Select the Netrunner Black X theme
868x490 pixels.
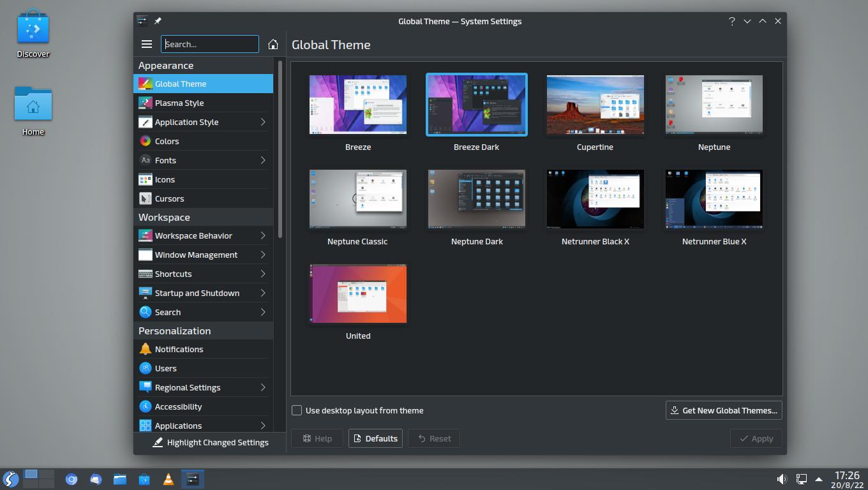point(595,199)
